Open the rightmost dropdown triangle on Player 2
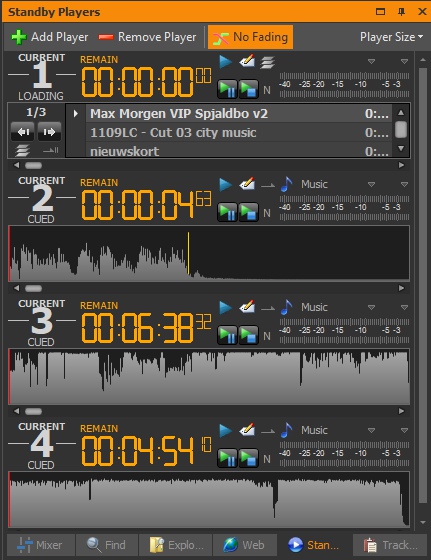Image resolution: width=431 pixels, height=560 pixels. 404,185
